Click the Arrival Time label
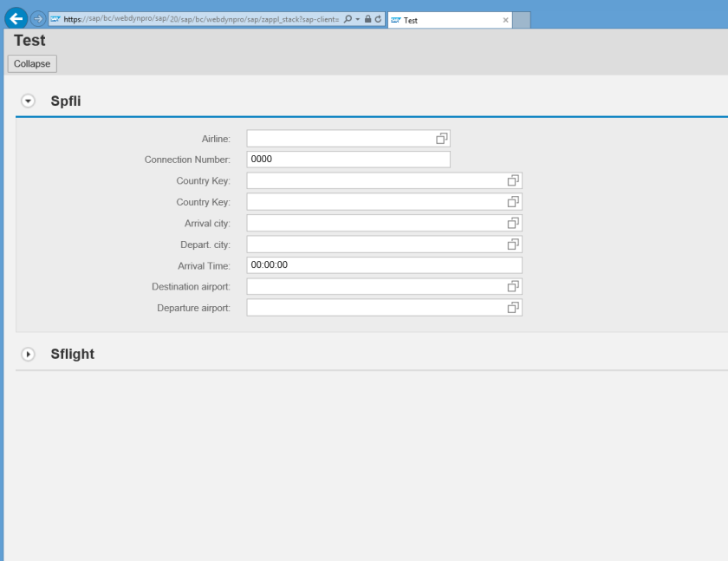The image size is (728, 561). coord(204,266)
